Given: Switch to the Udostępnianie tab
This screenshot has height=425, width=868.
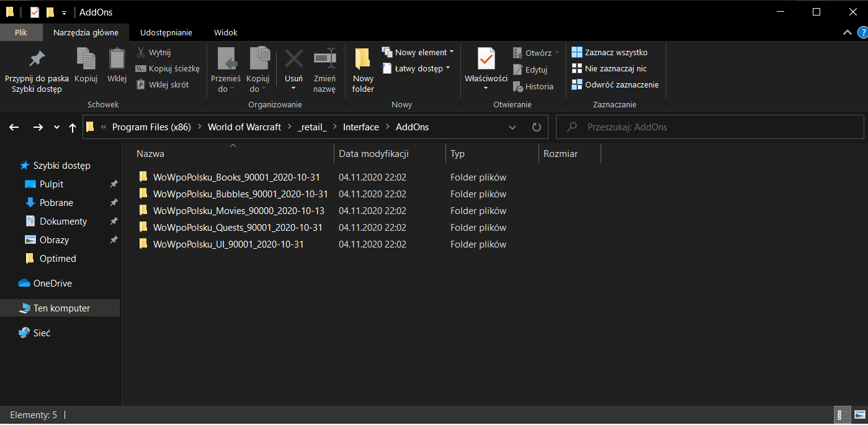Looking at the screenshot, I should 166,32.
